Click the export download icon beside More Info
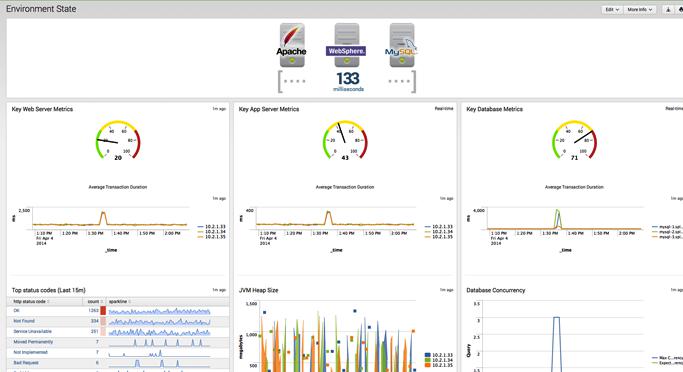683x372 pixels. (x=668, y=9)
